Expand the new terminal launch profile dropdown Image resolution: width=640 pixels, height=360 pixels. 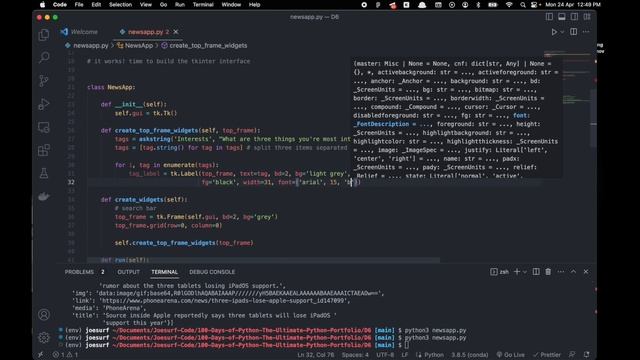pyautogui.click(x=525, y=272)
